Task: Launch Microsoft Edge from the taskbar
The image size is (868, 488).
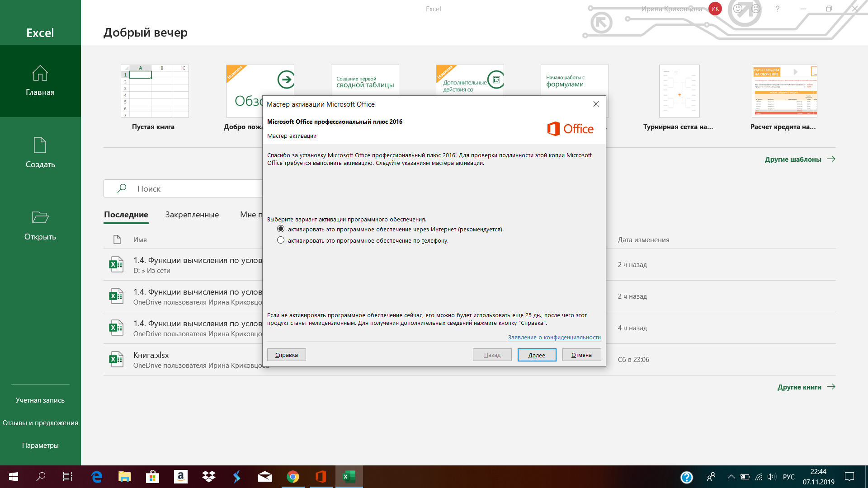Action: (x=97, y=477)
